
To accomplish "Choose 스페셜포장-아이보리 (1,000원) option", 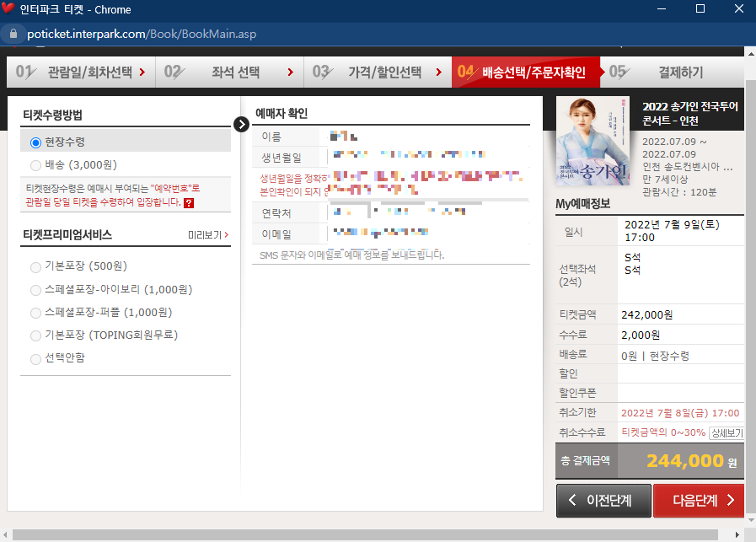I will click(35, 290).
